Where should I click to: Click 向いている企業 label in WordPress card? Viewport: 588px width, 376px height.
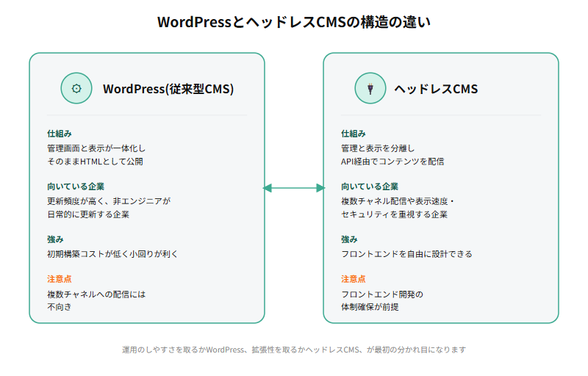coord(76,187)
